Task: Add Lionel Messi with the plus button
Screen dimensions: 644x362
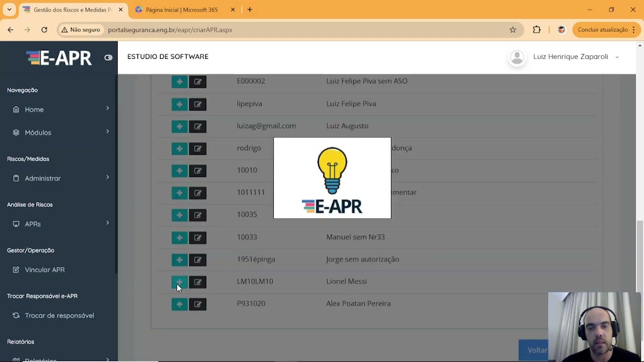Action: click(x=180, y=282)
